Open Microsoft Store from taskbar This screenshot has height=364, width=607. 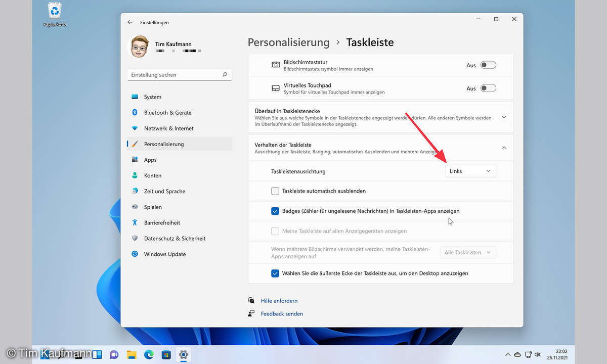[x=166, y=354]
